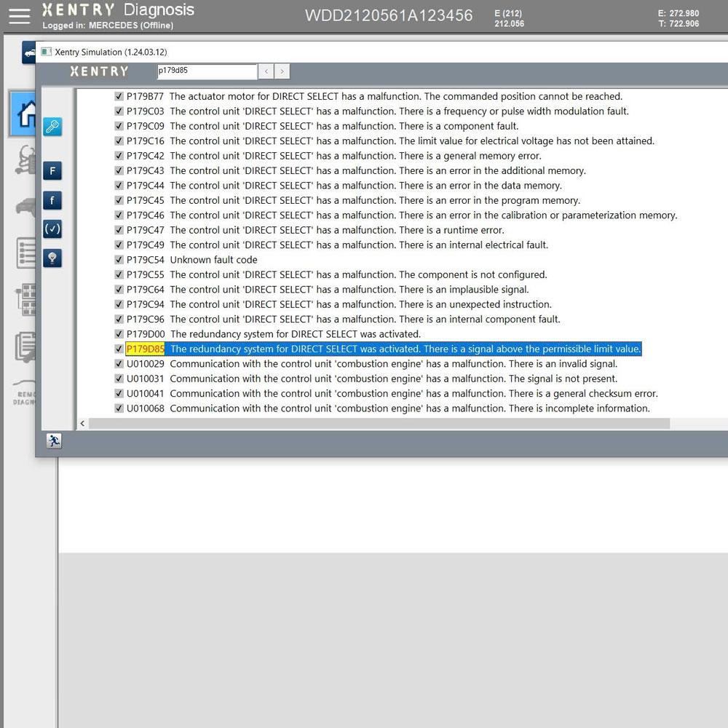Select P179C64 implausible signal description

[x=349, y=290]
